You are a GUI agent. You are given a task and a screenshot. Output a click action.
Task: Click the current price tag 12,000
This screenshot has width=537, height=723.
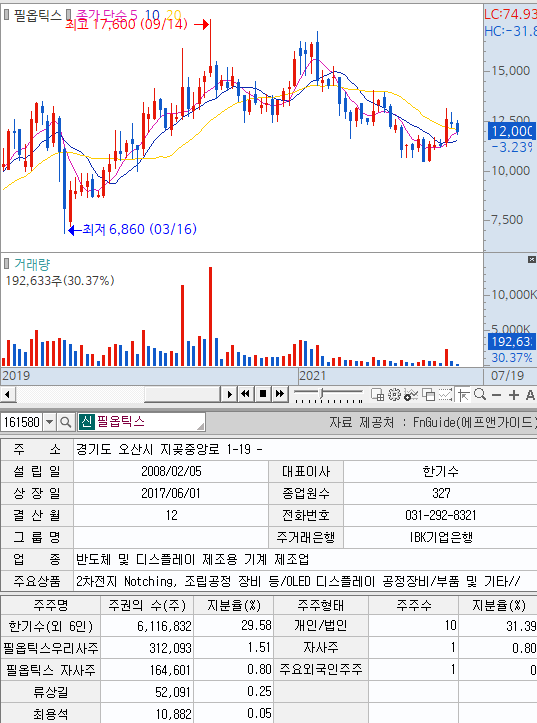pyautogui.click(x=512, y=131)
